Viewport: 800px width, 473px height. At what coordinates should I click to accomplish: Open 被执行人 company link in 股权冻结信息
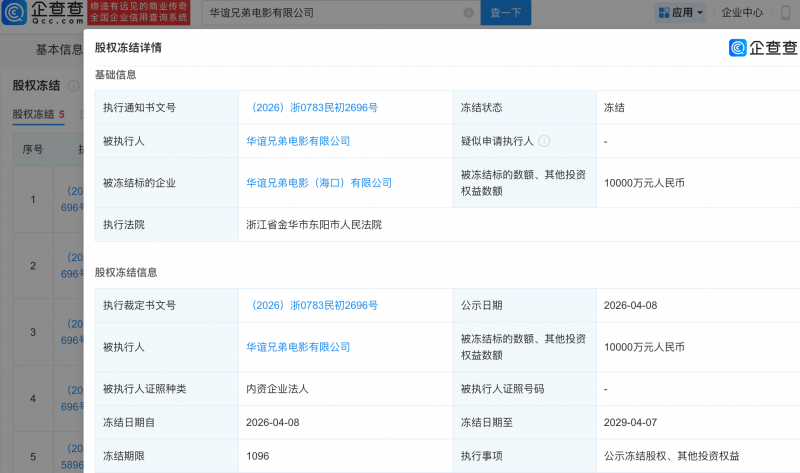[x=298, y=347]
